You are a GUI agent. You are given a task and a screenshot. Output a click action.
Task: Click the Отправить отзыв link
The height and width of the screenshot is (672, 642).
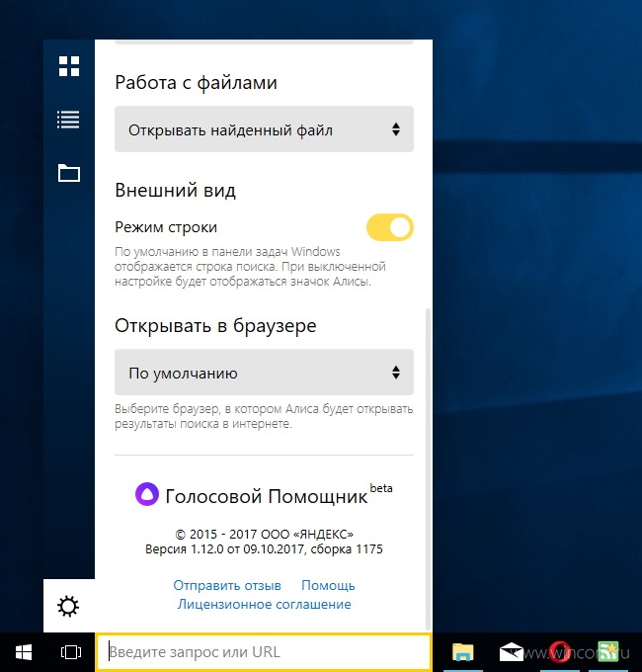point(227,585)
